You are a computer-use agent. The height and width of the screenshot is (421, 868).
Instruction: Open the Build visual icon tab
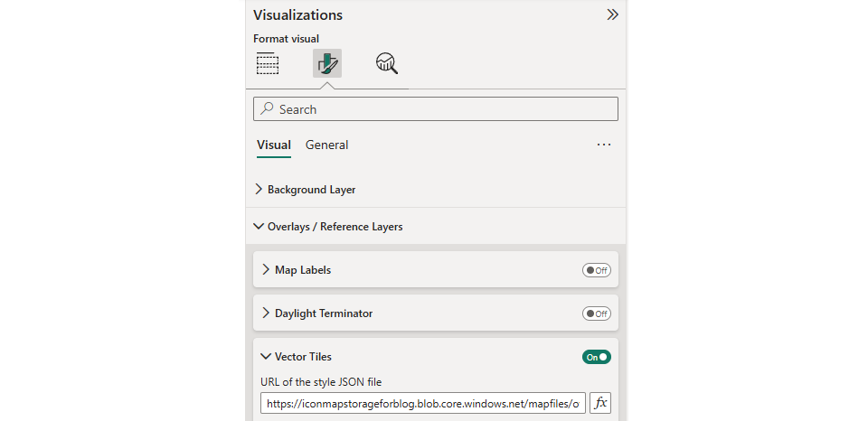[268, 63]
